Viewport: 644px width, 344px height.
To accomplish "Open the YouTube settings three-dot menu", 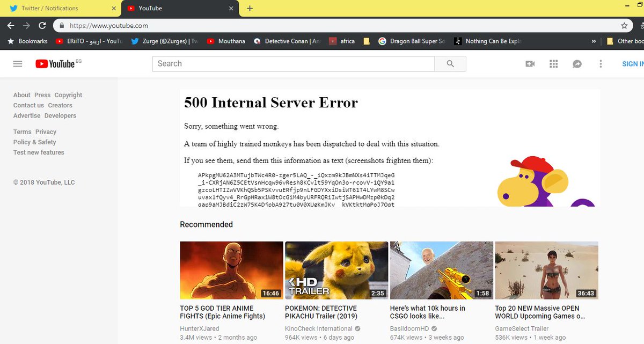I will (601, 63).
